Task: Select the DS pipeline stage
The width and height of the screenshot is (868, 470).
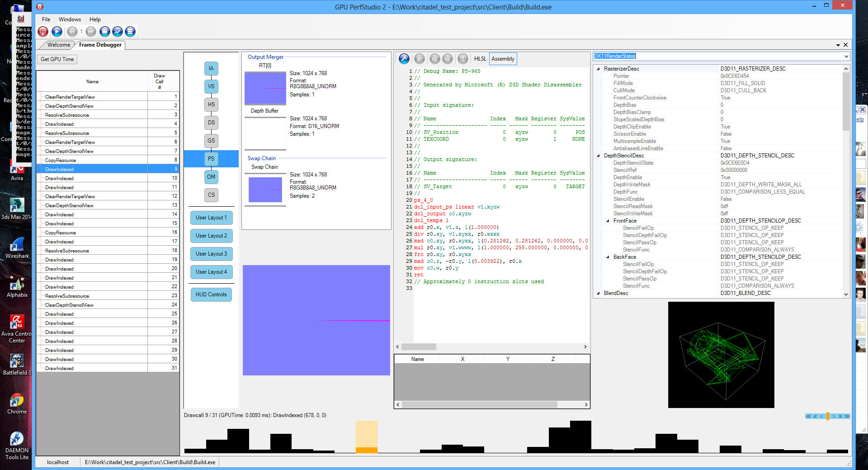Action: pos(211,123)
